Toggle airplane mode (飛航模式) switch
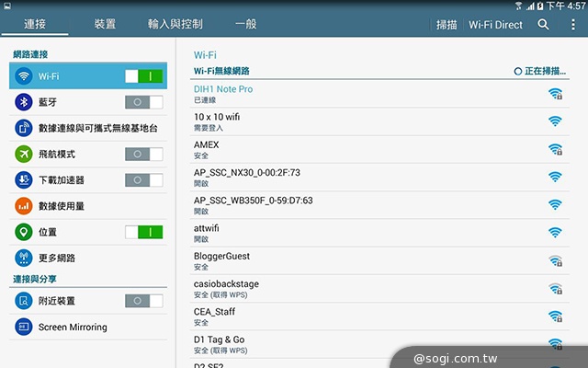The height and width of the screenshot is (368, 588). click(144, 154)
